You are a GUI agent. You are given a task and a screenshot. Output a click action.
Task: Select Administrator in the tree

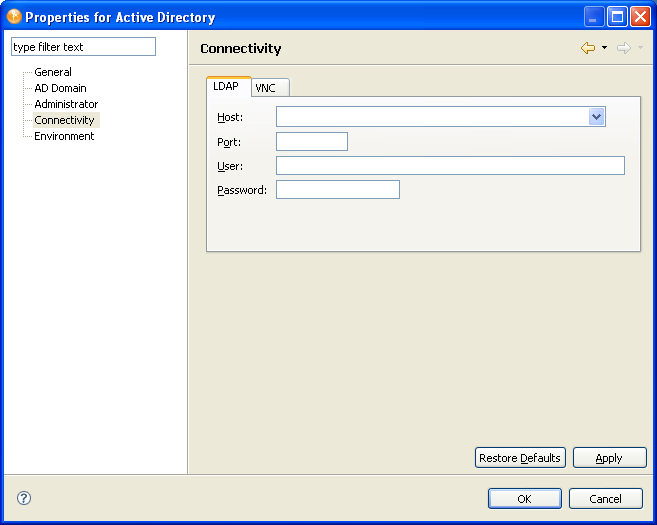point(66,104)
